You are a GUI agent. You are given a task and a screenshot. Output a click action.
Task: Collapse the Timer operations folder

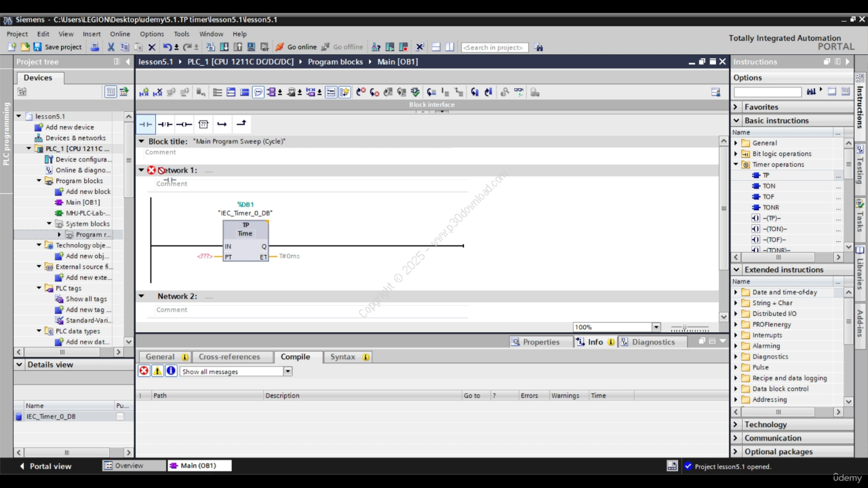(736, 164)
